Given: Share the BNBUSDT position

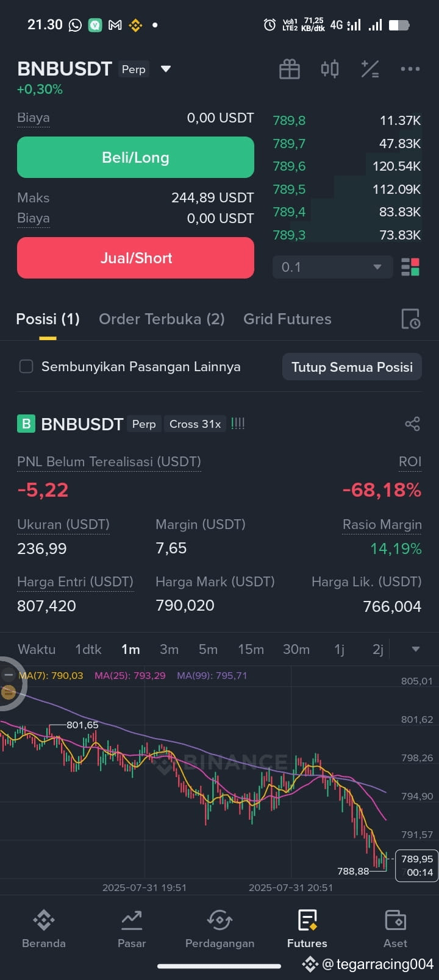Looking at the screenshot, I should tap(413, 424).
